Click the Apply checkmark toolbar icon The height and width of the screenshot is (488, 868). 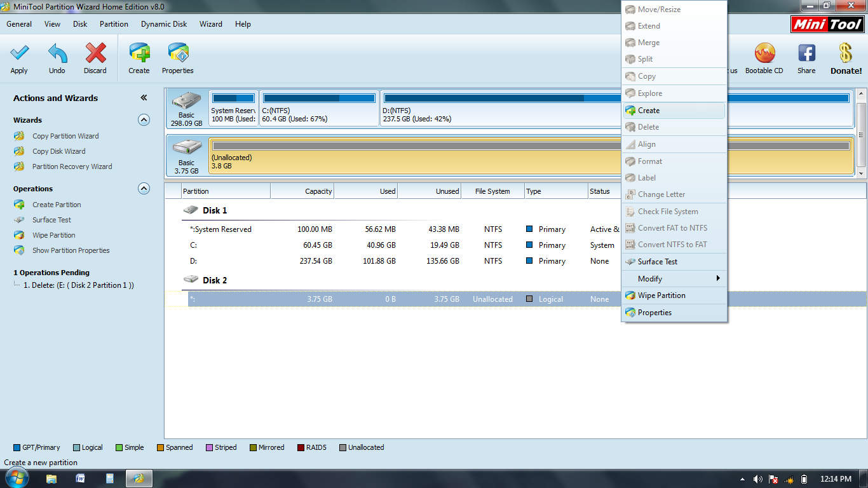point(19,53)
